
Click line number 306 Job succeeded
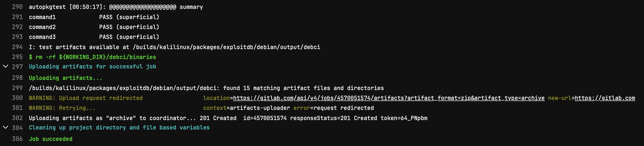[x=17, y=139]
